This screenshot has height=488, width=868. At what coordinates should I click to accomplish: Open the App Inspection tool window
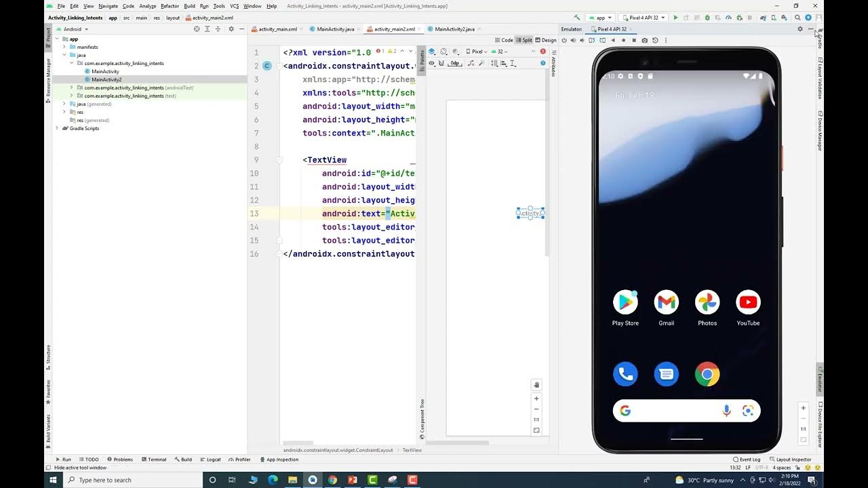coord(279,460)
